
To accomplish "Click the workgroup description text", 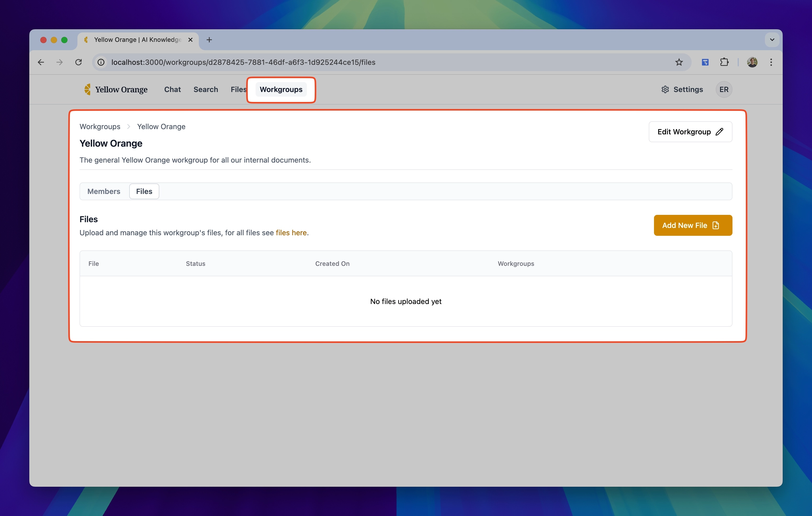I will point(195,160).
